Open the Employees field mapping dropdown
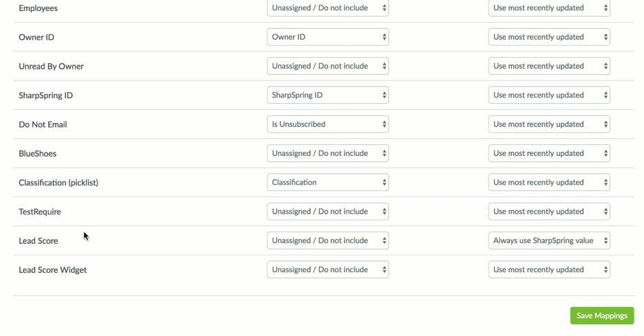Viewport: 644px width, 336px height. pos(328,8)
